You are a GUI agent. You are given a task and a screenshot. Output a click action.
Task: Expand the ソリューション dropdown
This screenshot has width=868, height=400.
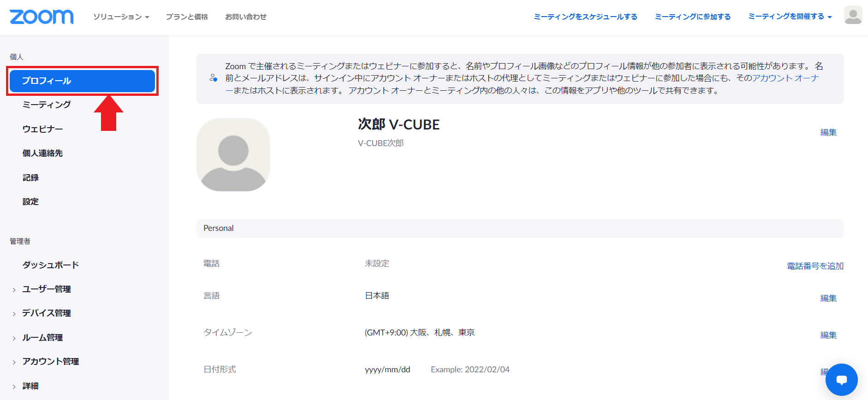coord(121,17)
